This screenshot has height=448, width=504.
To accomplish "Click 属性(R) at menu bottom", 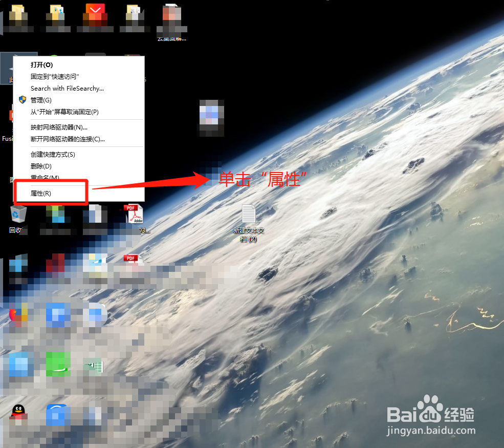I will 79,194.
